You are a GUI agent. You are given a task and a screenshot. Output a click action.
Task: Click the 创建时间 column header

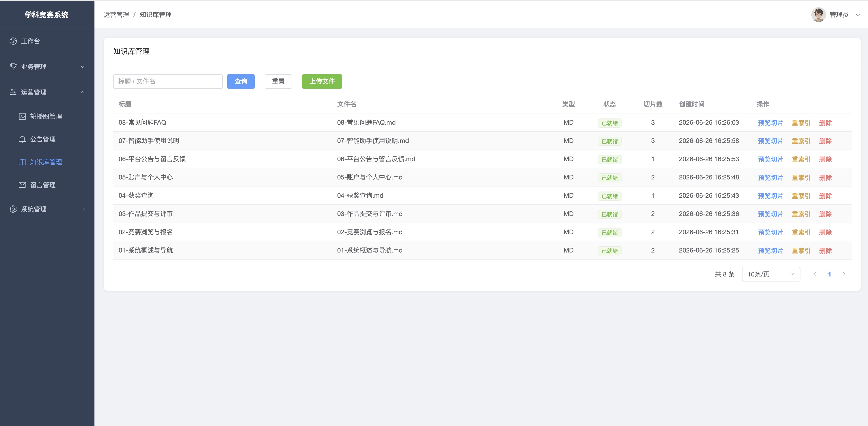point(691,104)
